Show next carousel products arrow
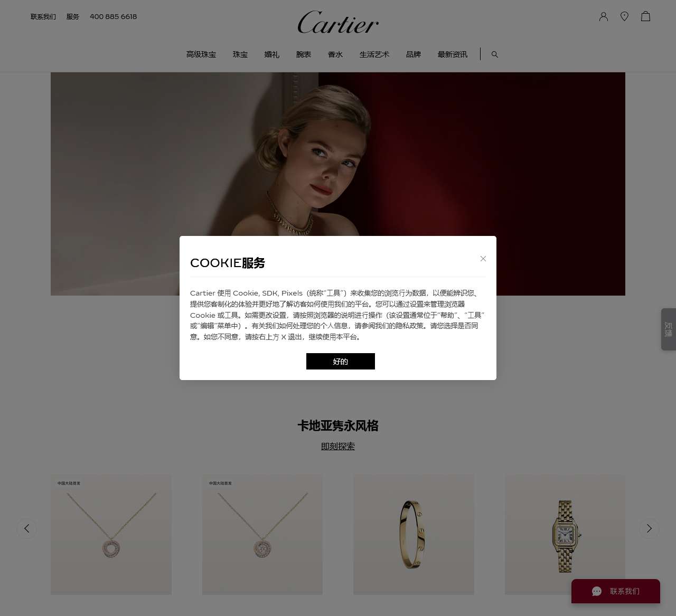 point(649,528)
